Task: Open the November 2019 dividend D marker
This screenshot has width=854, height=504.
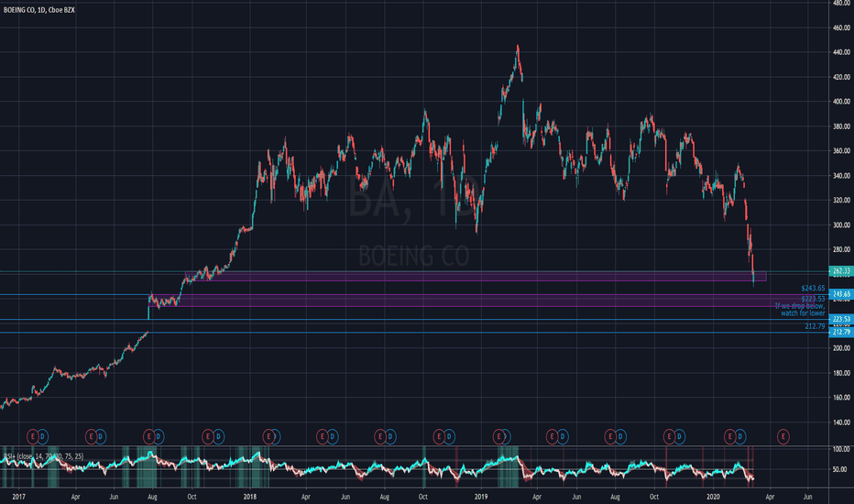Action: point(679,436)
